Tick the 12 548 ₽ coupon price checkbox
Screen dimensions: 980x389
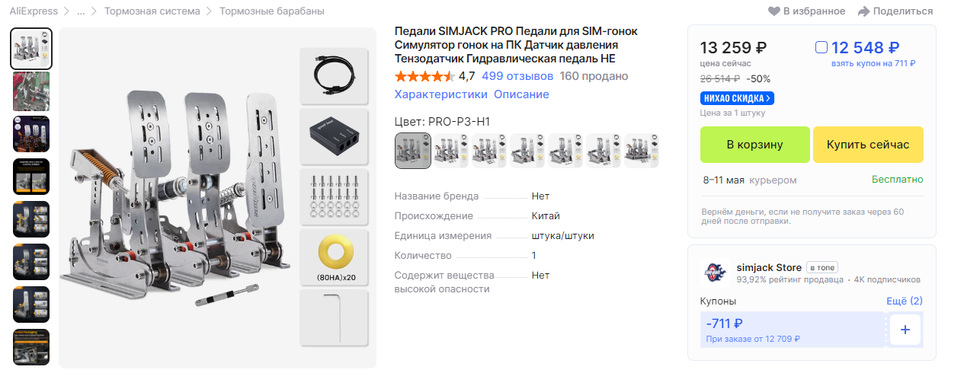coord(821,47)
